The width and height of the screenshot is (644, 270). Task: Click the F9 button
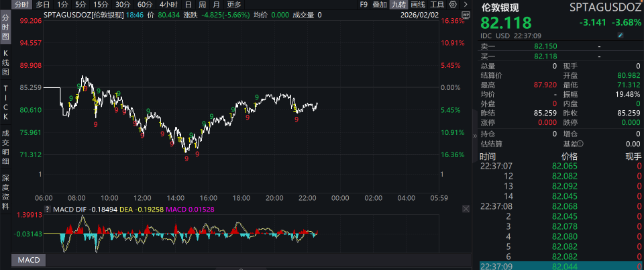point(364,5)
